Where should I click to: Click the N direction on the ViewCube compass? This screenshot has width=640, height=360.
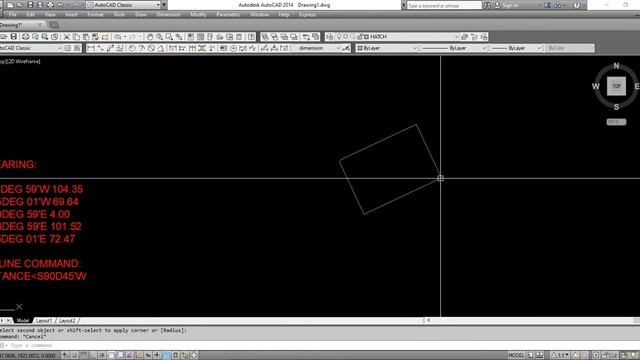616,66
